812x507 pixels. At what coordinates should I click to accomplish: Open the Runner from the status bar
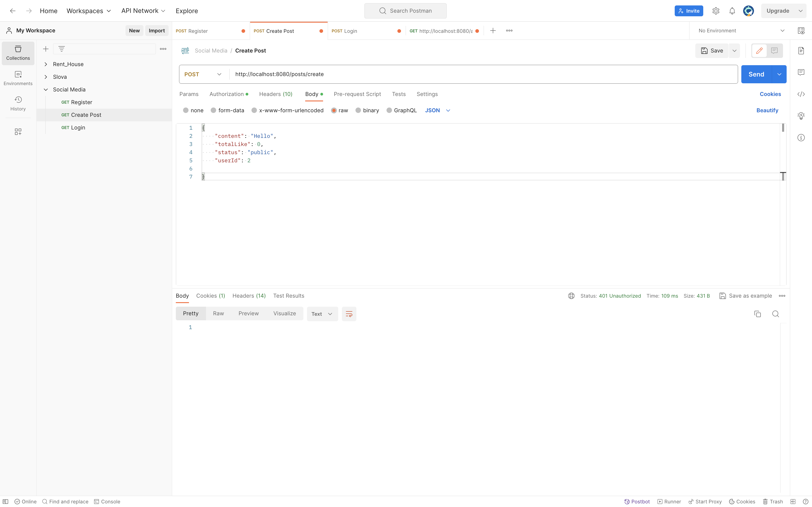click(669, 501)
